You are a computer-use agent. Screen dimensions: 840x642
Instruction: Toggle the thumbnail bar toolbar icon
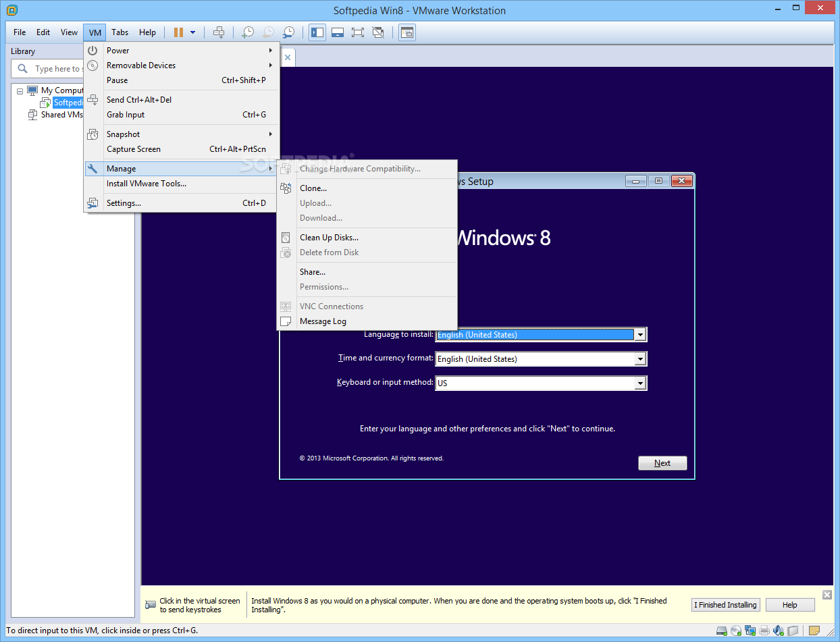coord(338,32)
